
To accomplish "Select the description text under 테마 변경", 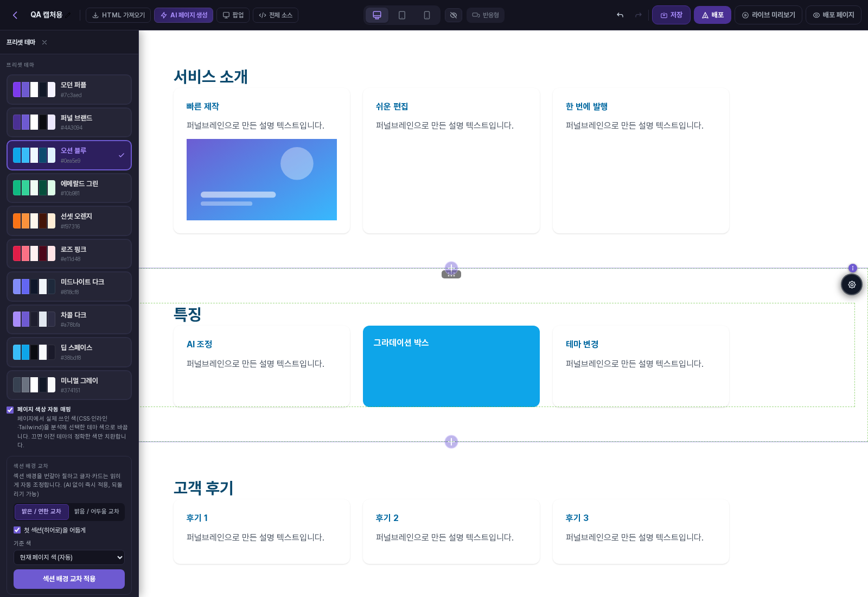I will 635,364.
